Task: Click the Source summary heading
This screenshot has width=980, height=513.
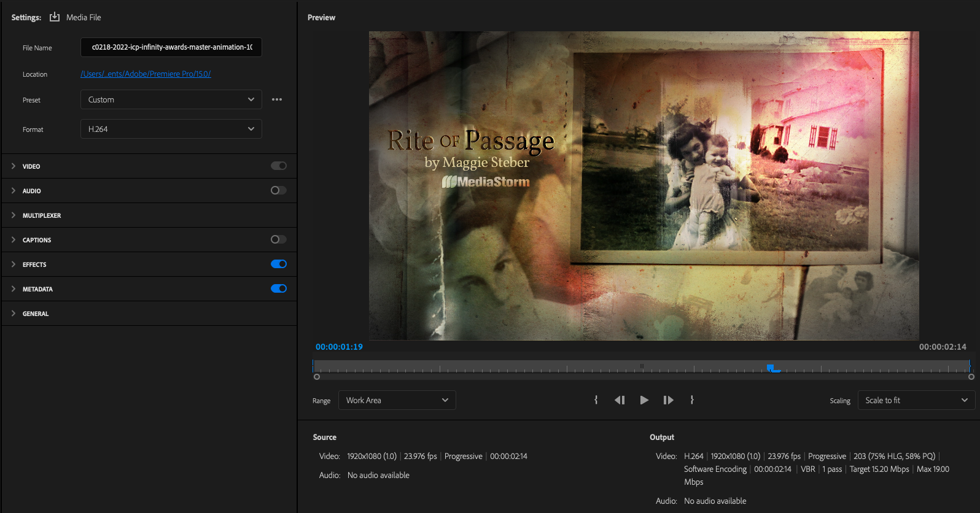Action: [x=325, y=437]
